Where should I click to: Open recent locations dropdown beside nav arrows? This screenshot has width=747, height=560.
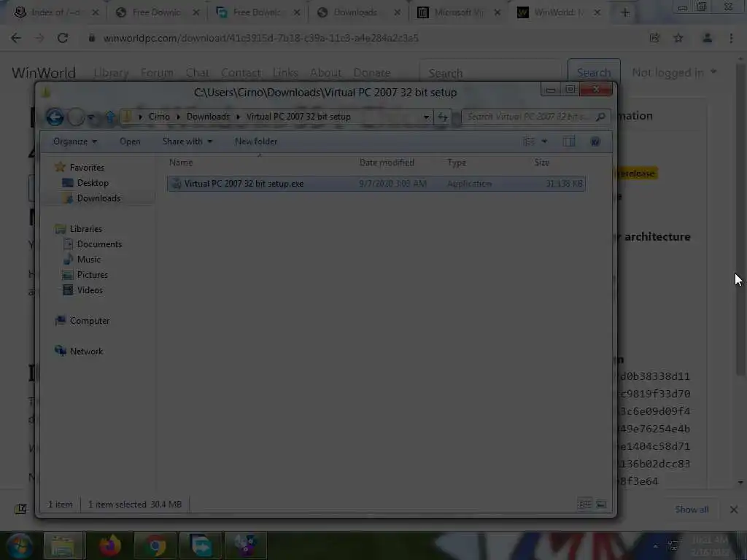(91, 117)
